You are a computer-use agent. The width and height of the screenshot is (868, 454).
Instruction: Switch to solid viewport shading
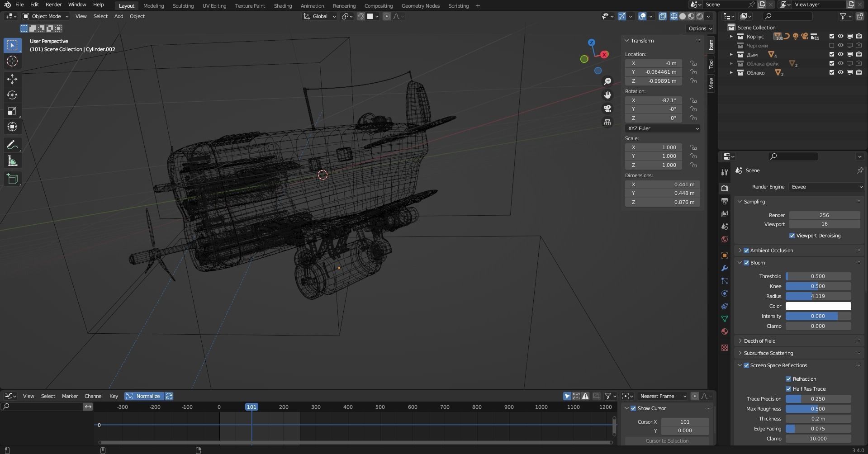(683, 16)
